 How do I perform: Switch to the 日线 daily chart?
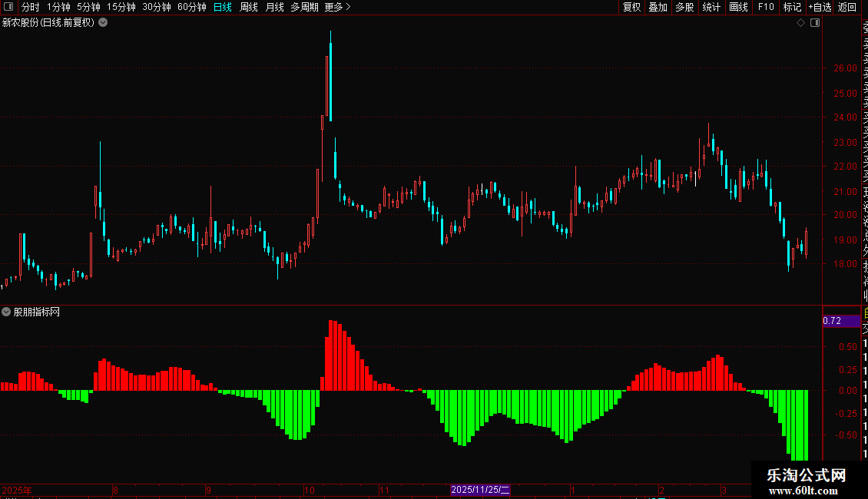223,7
